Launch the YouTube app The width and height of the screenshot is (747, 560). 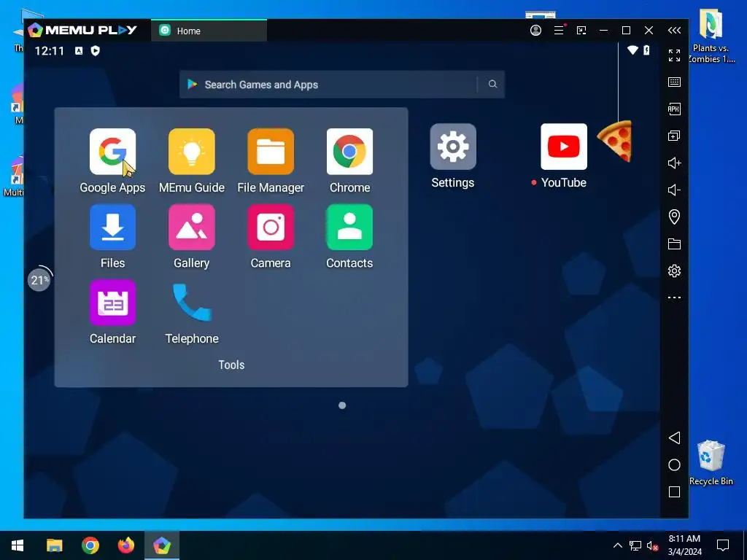click(564, 147)
